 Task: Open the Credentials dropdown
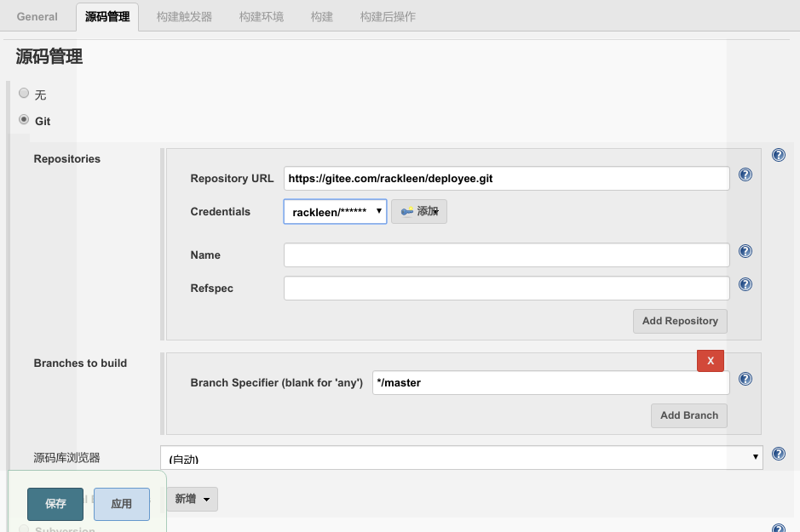[x=335, y=211]
